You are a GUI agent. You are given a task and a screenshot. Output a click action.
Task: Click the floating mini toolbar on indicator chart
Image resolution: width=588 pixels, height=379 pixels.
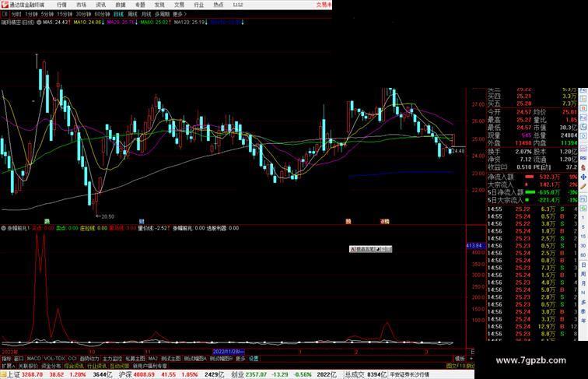[370, 249]
